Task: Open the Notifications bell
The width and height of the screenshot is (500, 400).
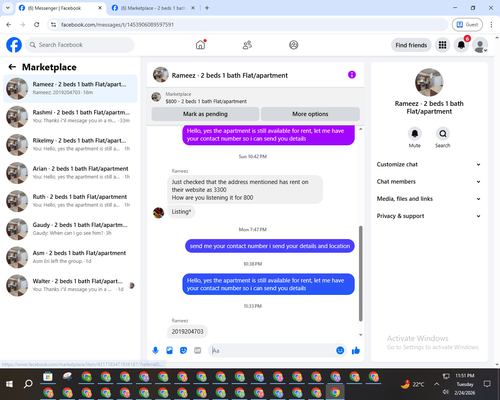Action: pos(461,45)
